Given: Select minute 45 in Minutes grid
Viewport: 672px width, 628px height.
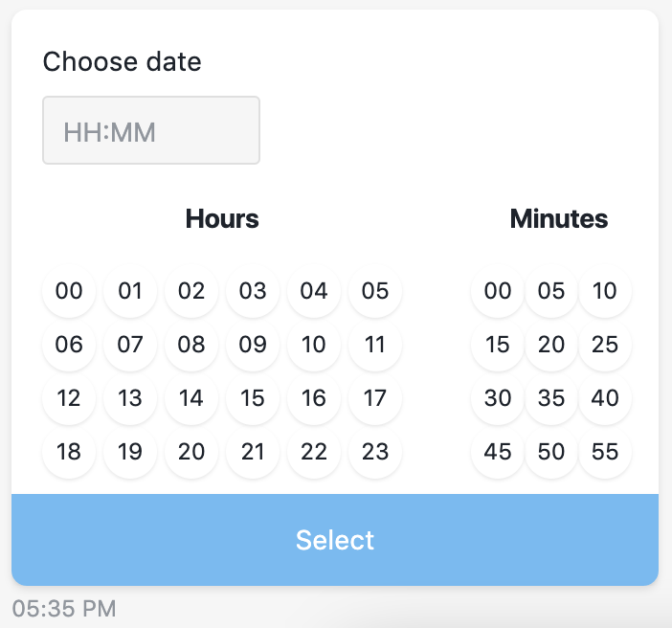Looking at the screenshot, I should (x=498, y=452).
